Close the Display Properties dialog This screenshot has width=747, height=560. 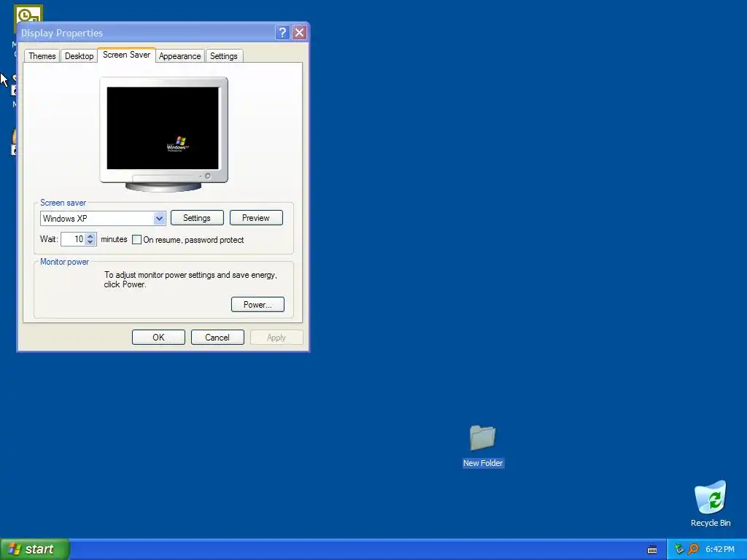[x=299, y=32]
